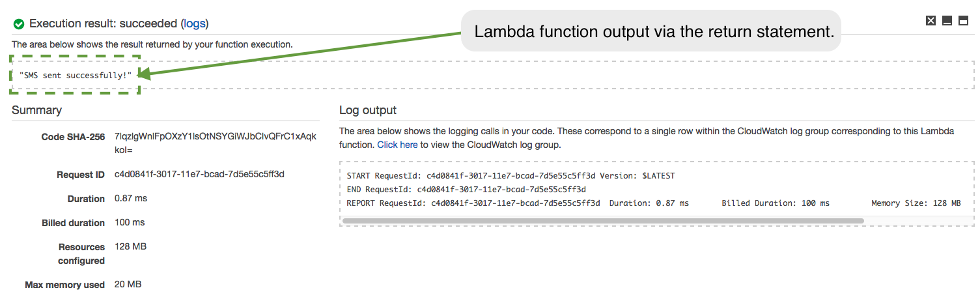Click the Log output horizontal scrollbar thumb
The image size is (980, 303).
pos(603,221)
